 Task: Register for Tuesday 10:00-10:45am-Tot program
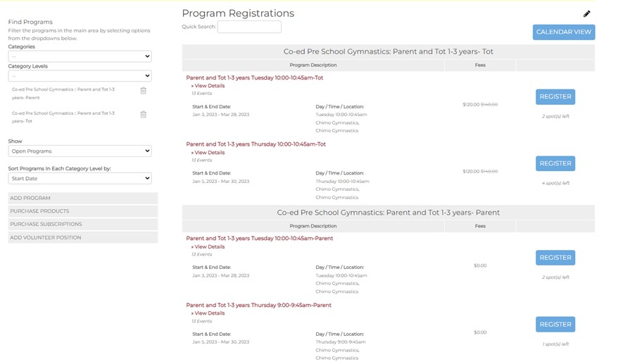555,96
